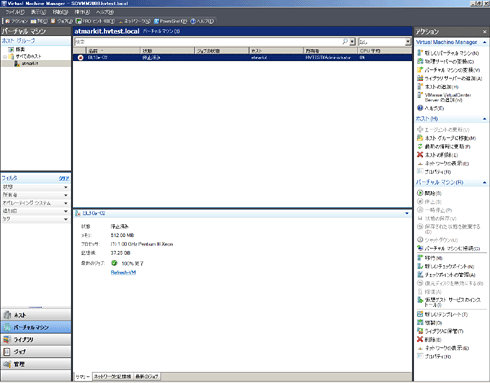Click the Start virtual machine icon
490x383 pixels.
(420, 193)
